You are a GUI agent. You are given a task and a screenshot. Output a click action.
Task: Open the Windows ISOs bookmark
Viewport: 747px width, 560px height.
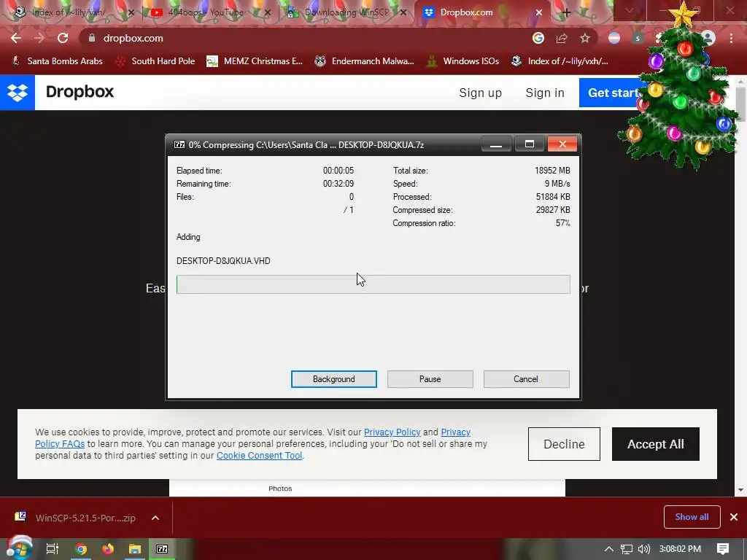[x=462, y=61]
